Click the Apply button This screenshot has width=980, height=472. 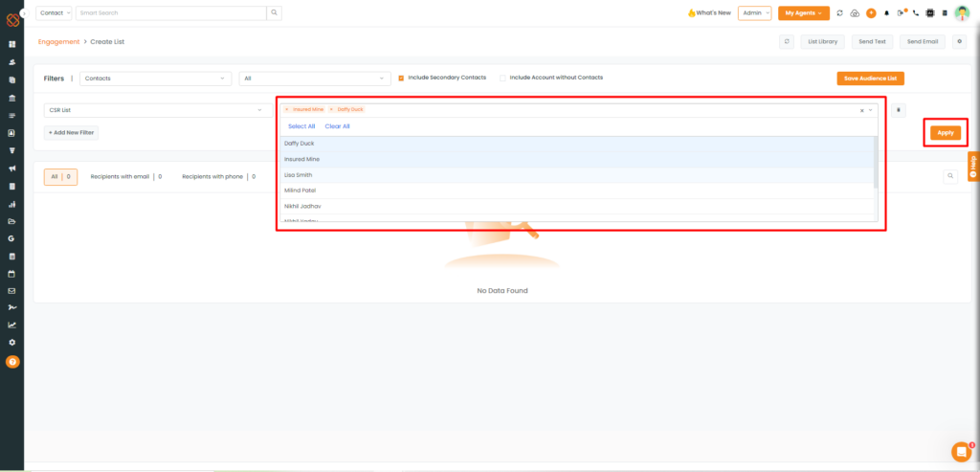click(x=945, y=132)
